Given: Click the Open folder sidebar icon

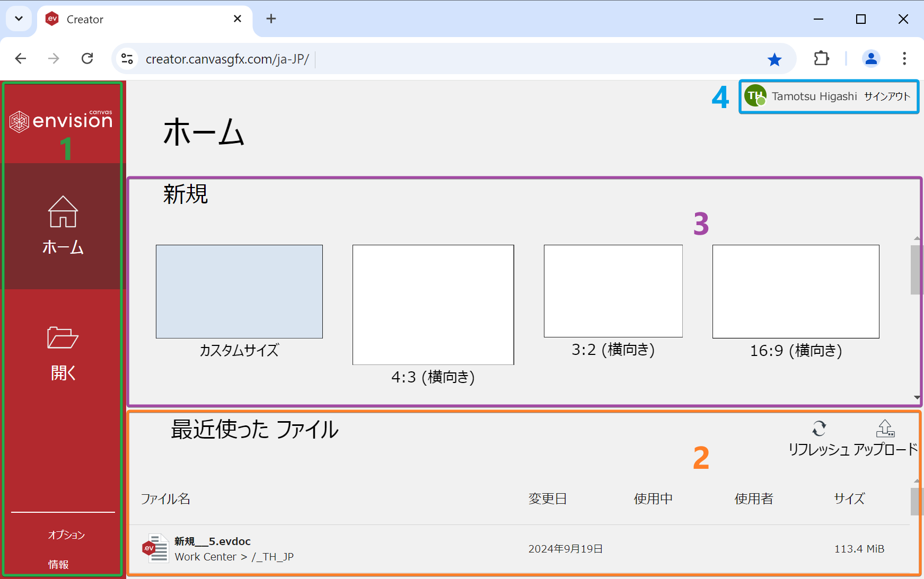Looking at the screenshot, I should point(63,337).
